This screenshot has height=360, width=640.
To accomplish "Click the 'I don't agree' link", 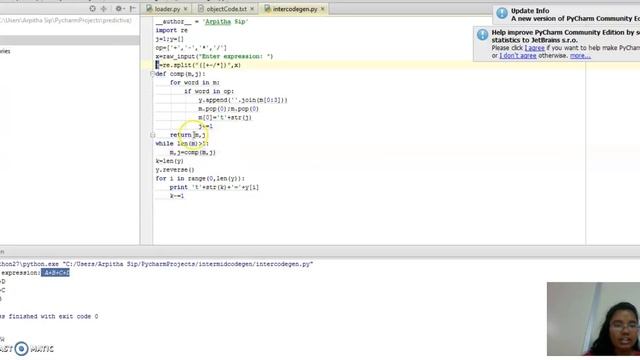I will click(x=518, y=56).
